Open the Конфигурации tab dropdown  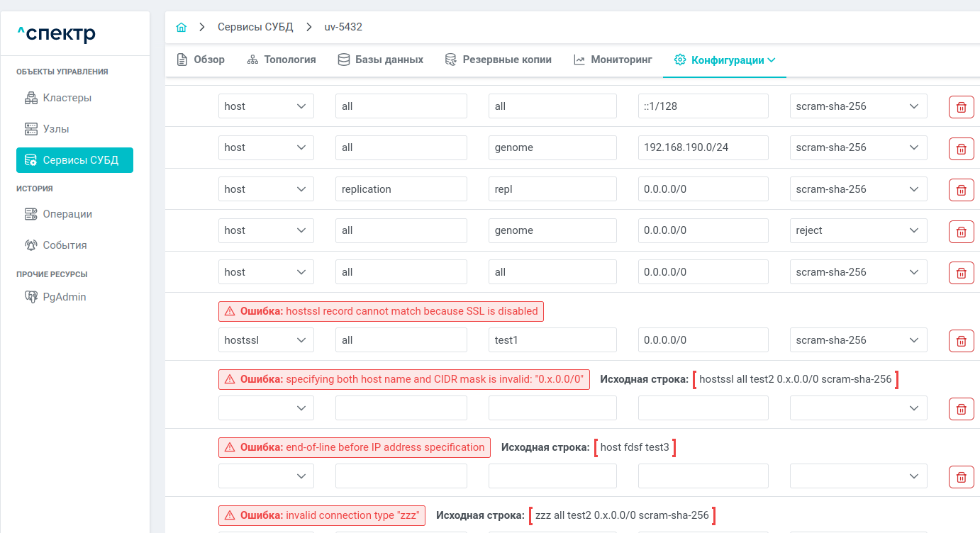[x=724, y=60]
